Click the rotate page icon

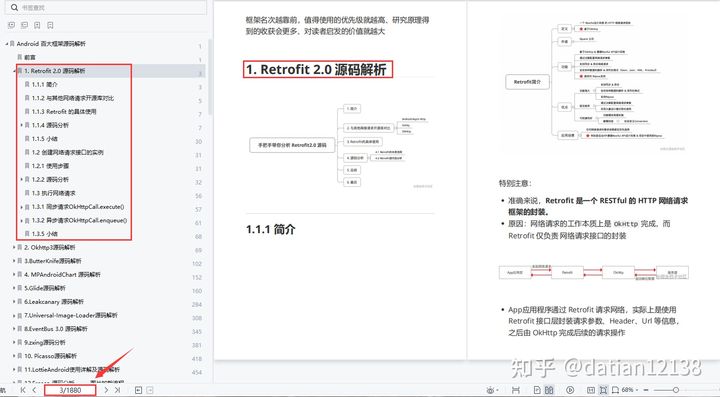(615, 390)
